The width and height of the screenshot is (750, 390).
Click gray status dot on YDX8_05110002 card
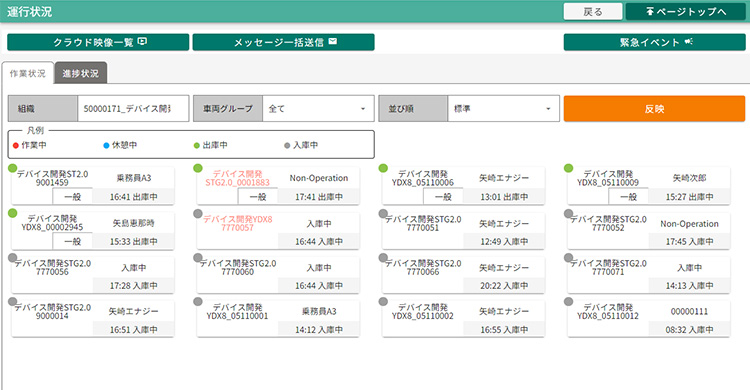[383, 301]
